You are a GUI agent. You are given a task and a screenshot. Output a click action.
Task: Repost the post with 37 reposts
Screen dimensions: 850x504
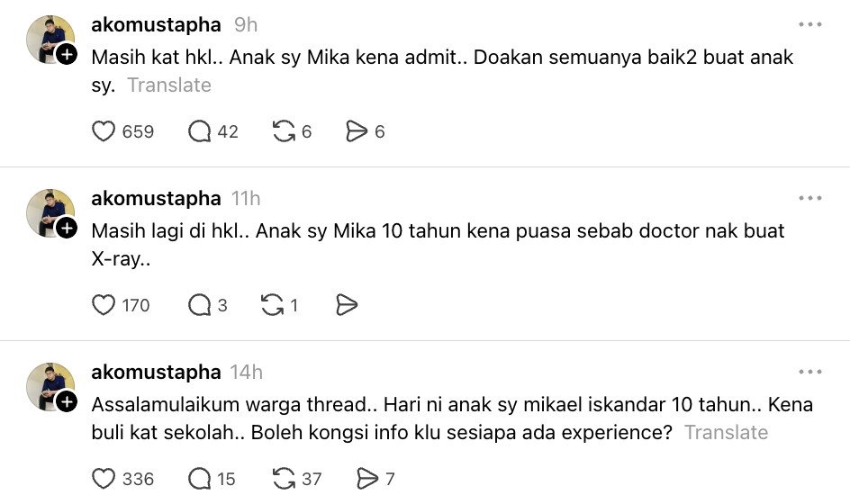pyautogui.click(x=285, y=479)
